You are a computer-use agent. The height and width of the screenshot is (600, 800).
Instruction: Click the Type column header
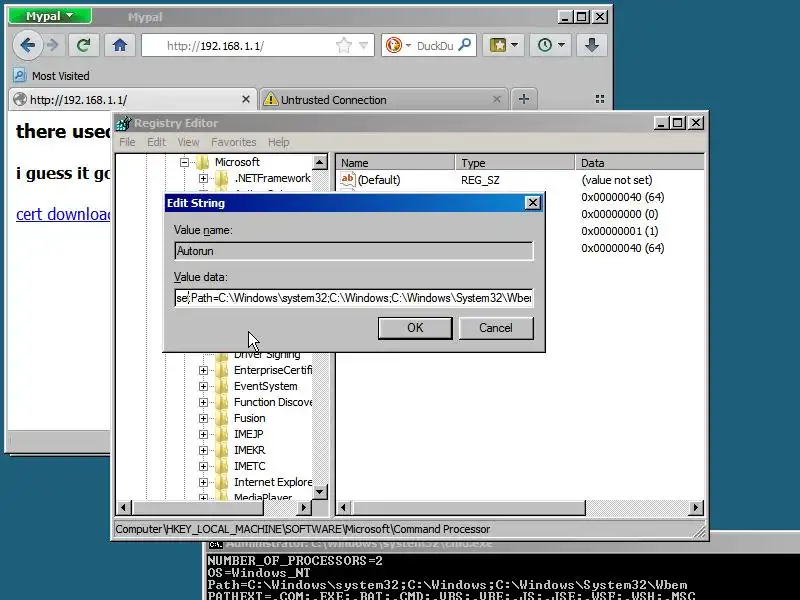(515, 163)
